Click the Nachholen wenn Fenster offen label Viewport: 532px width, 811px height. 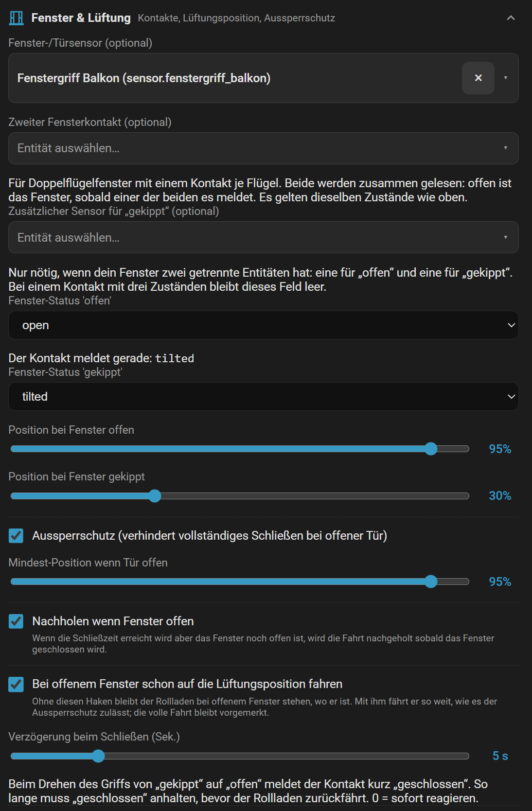(113, 621)
